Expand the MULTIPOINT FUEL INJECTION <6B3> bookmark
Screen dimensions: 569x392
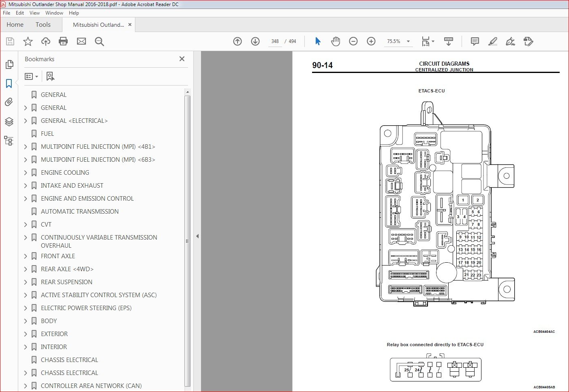pos(26,160)
